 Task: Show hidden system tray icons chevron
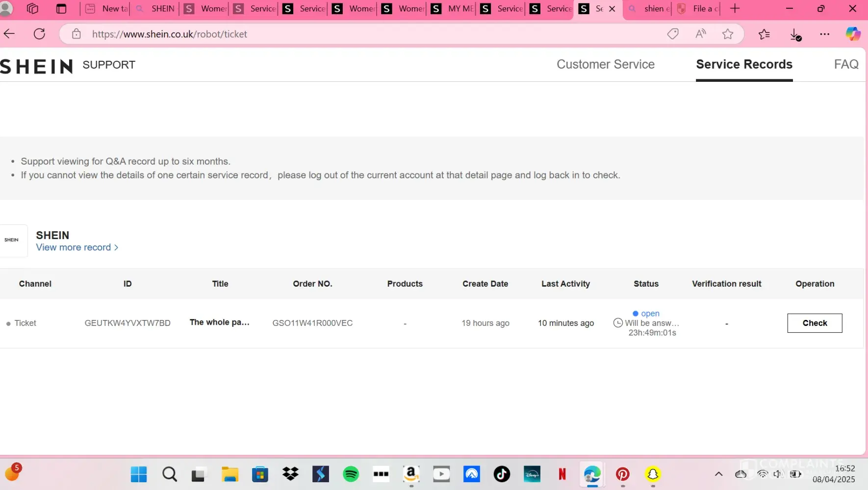click(718, 474)
